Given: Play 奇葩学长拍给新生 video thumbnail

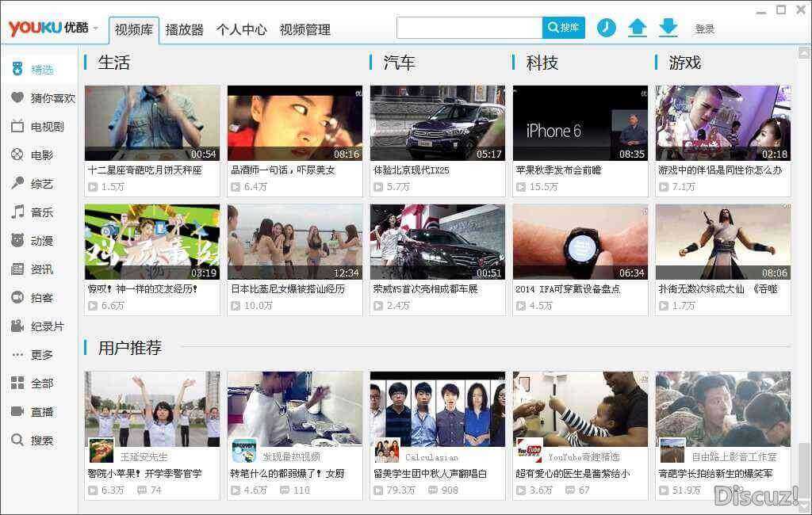Looking at the screenshot, I should [723, 409].
